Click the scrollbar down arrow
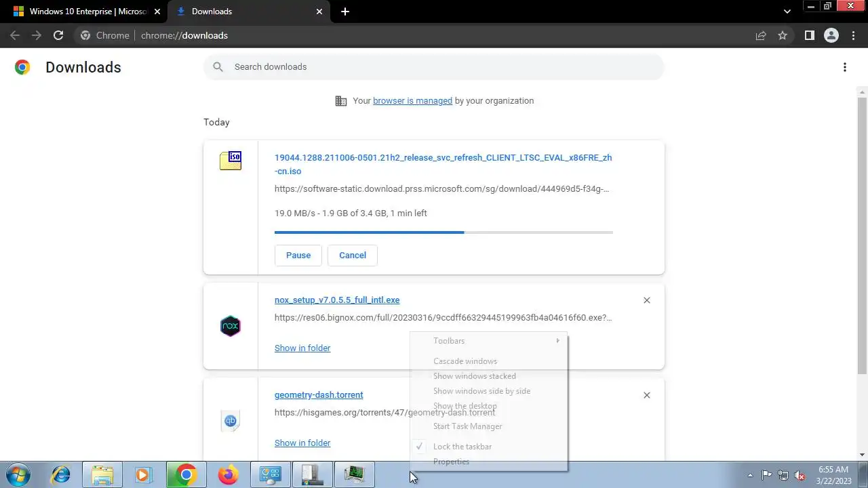Viewport: 868px width, 488px height. coord(863,455)
